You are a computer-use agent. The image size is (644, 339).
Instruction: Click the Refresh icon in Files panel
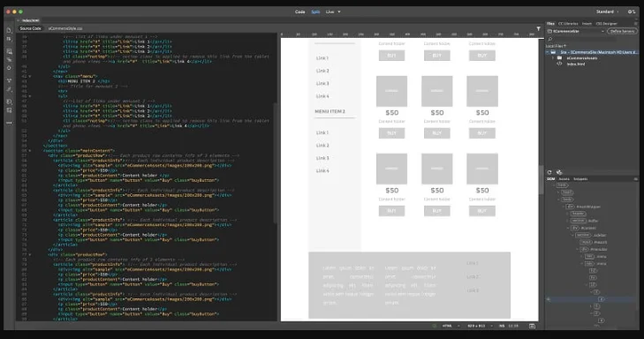pos(549,172)
